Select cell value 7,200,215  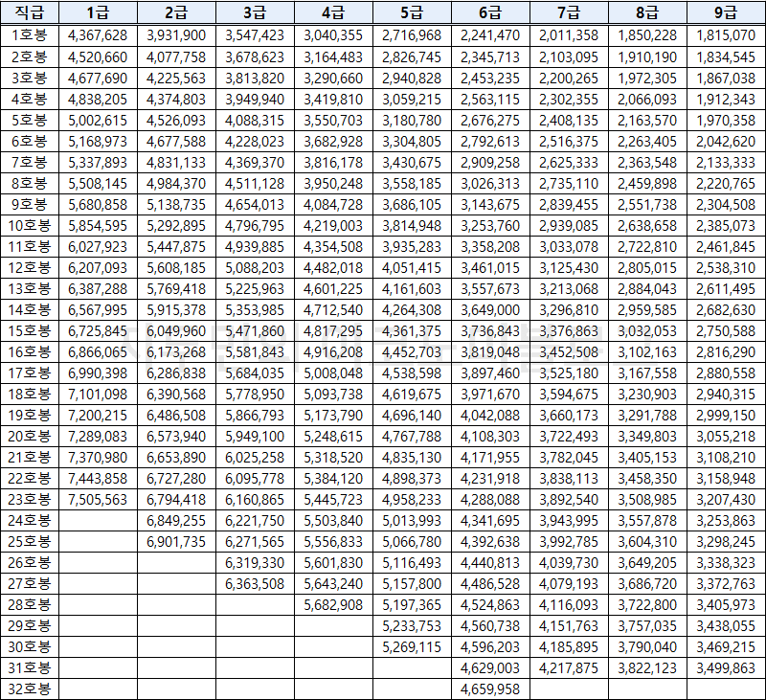[98, 416]
